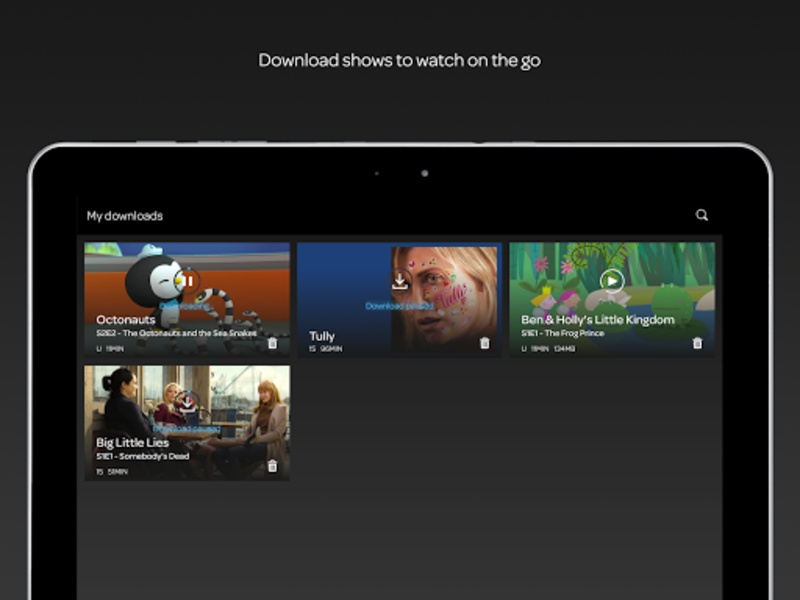Play Ben & Holly's Little Kingdom
Image resolution: width=800 pixels, height=600 pixels.
pyautogui.click(x=612, y=281)
